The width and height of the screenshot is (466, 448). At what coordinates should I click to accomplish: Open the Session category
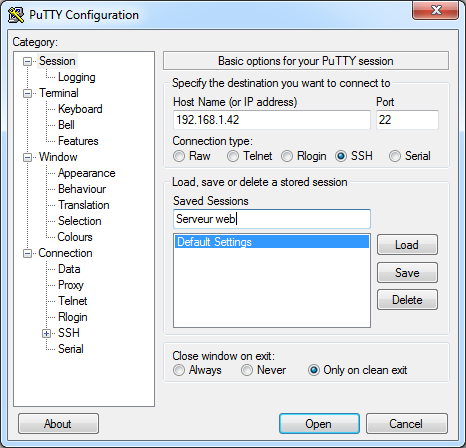[57, 61]
